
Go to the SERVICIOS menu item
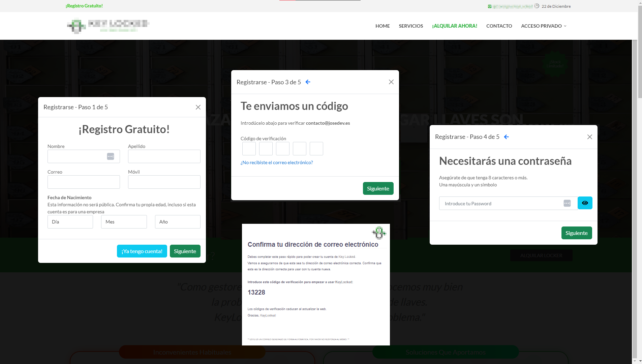410,26
